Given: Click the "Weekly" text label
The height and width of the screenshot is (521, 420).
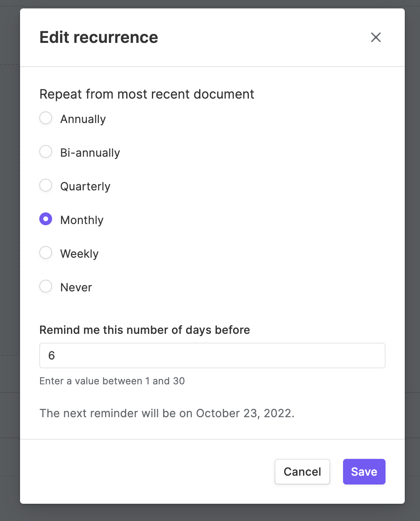Looking at the screenshot, I should (x=79, y=254).
